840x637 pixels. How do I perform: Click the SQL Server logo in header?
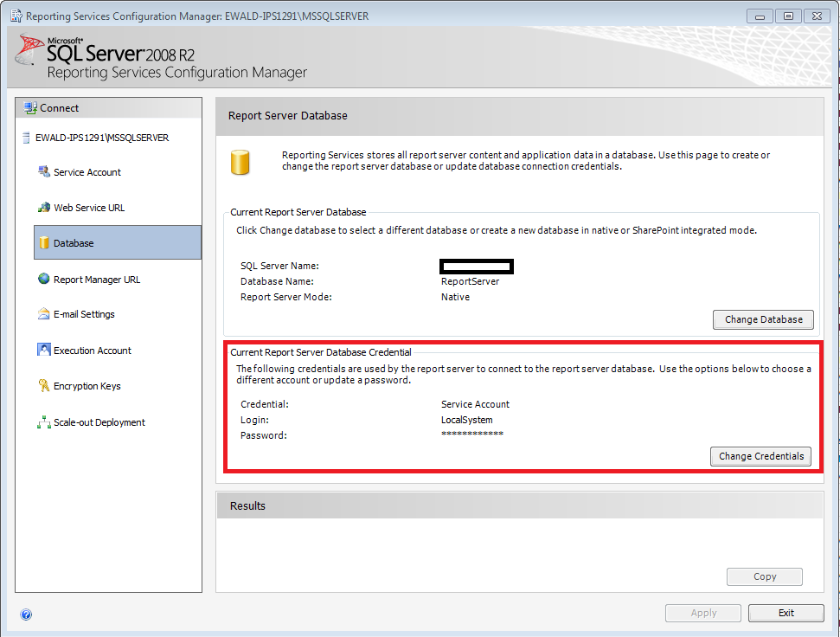pos(29,49)
